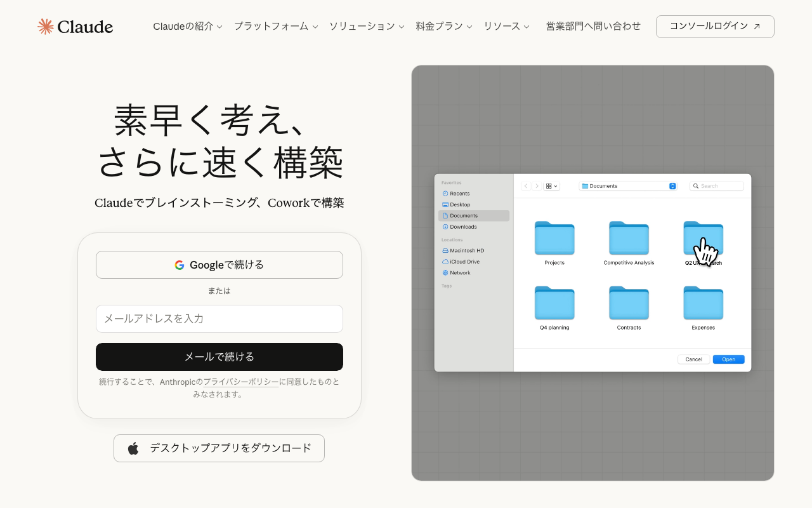
Task: Click the Network globe icon
Action: click(x=445, y=273)
